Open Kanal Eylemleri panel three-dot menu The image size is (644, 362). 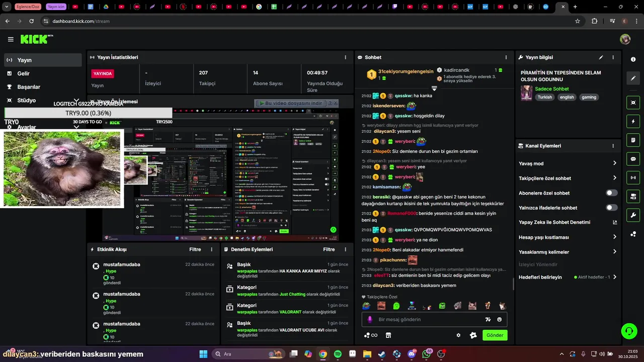[613, 146]
